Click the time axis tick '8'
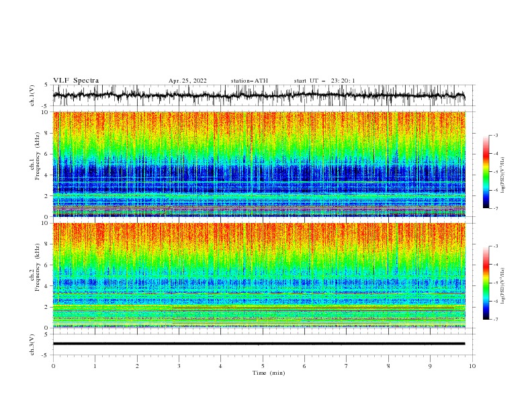 tap(388, 366)
